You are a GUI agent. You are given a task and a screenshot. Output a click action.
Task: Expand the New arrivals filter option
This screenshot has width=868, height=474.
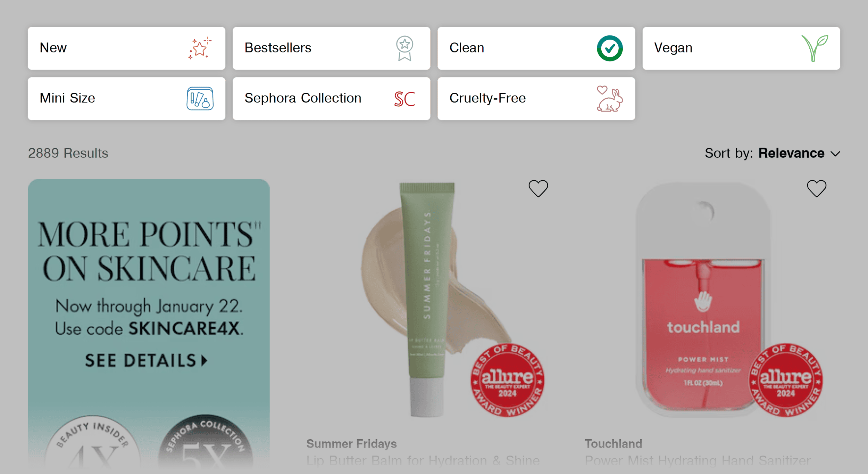[x=126, y=48]
